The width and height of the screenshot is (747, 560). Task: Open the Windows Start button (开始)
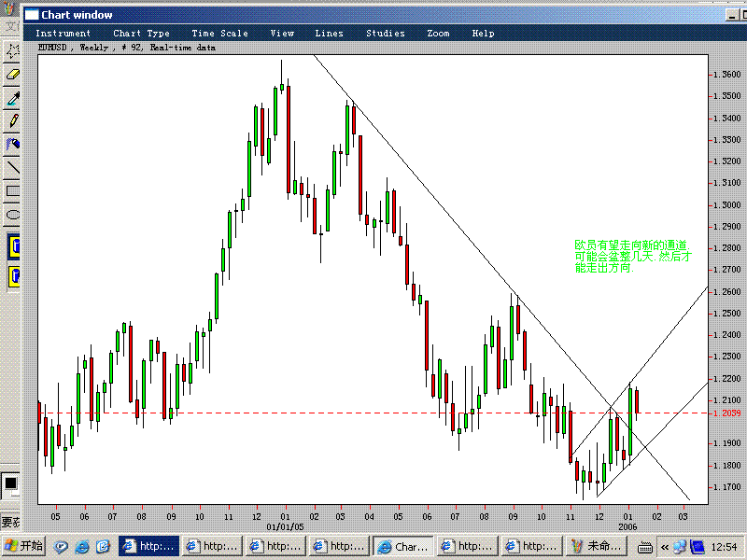point(23,546)
